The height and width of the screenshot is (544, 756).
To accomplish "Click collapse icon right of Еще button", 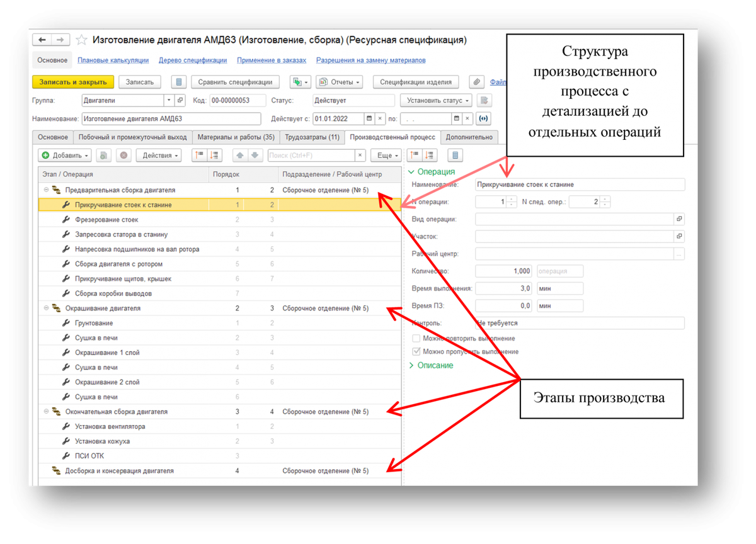I will click(415, 155).
